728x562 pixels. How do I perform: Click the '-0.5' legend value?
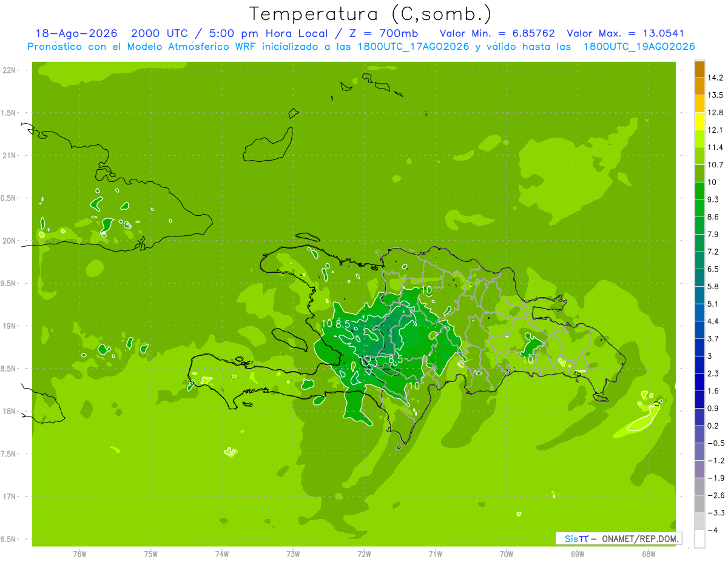pyautogui.click(x=715, y=443)
